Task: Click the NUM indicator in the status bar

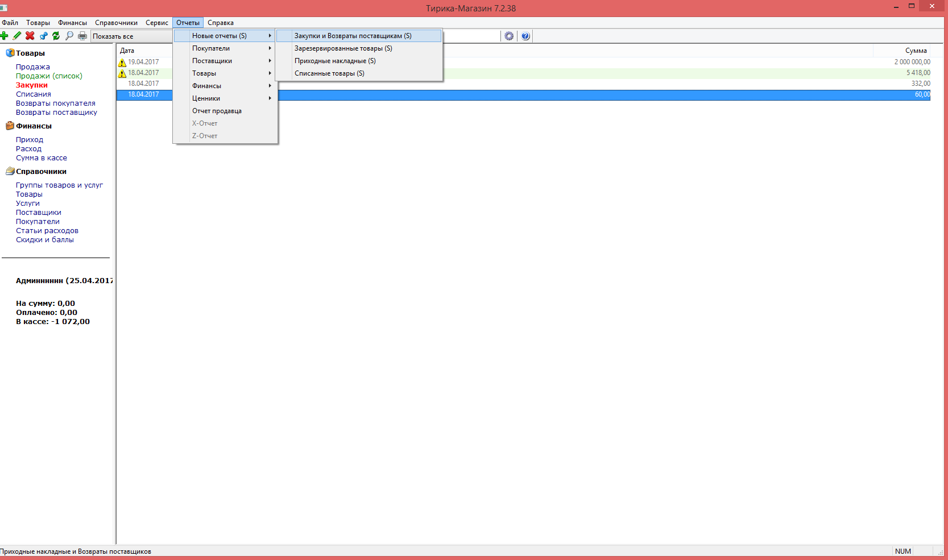Action: [x=903, y=551]
